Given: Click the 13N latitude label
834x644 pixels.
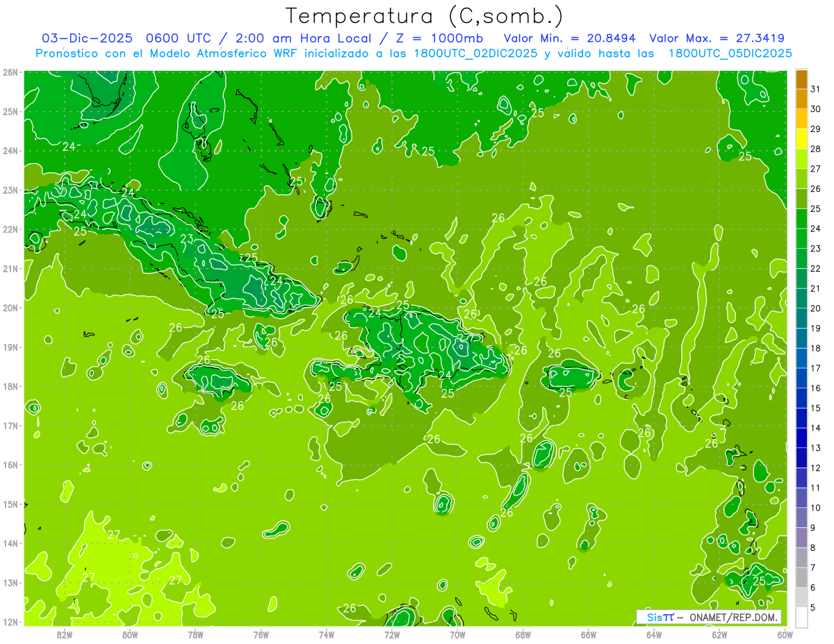Looking at the screenshot, I should [10, 582].
